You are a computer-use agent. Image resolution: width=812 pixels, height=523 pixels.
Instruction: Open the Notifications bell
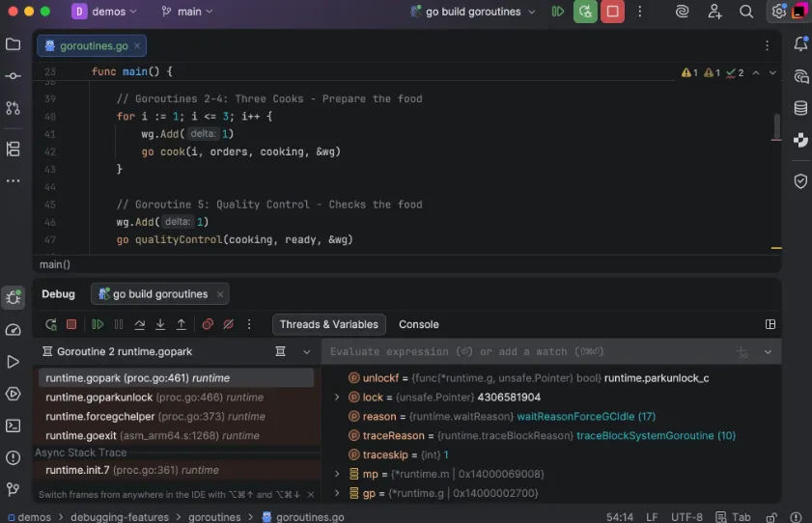pos(800,44)
